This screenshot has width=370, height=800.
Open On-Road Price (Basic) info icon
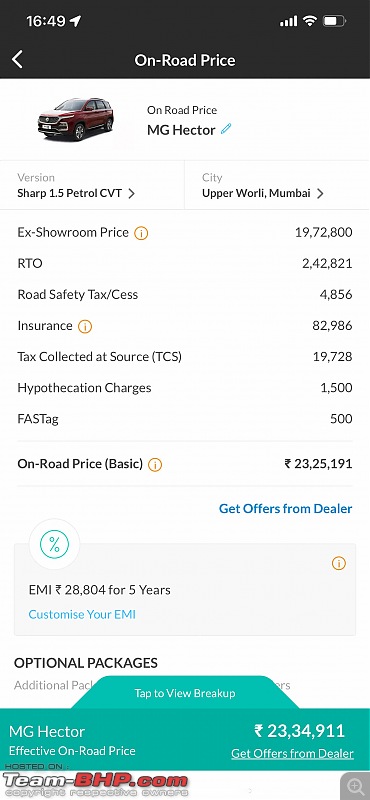[155, 465]
